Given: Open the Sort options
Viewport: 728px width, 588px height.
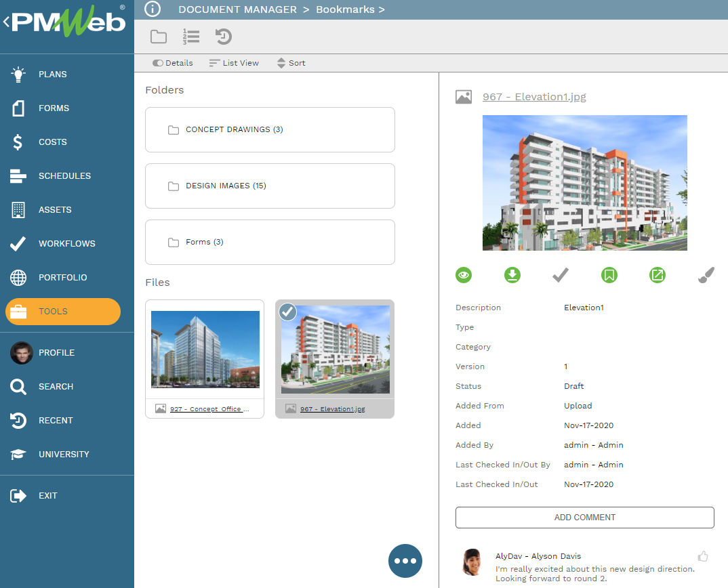Looking at the screenshot, I should 291,63.
